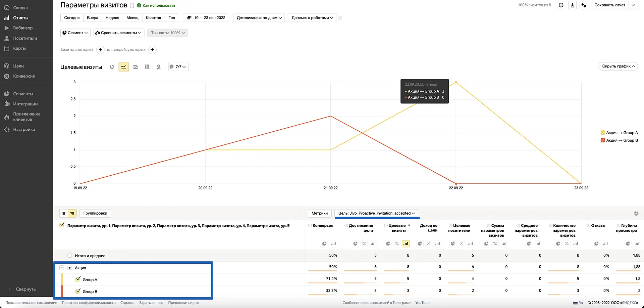Open the Детализация: по дням dropdown
This screenshot has height=308, width=644.
[x=259, y=18]
